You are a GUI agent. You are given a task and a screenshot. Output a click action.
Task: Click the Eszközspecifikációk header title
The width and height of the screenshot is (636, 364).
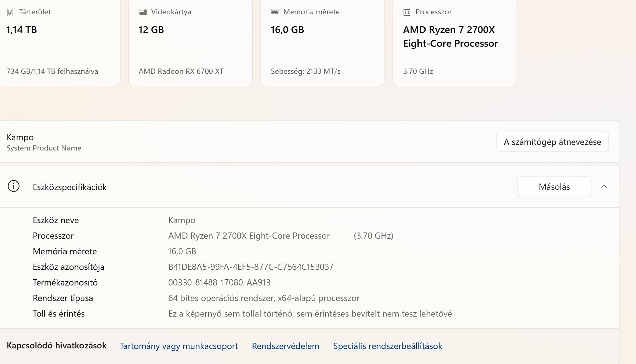[70, 187]
